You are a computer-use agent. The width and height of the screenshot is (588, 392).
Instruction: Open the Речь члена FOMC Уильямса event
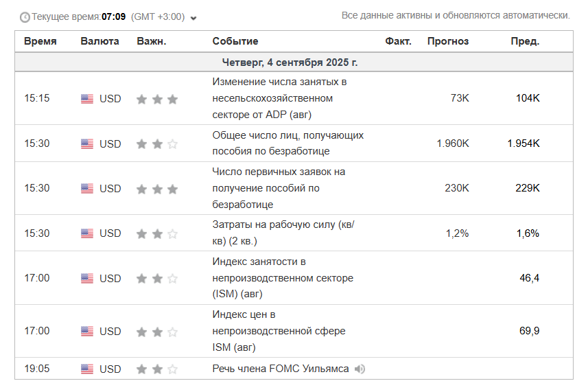(281, 369)
